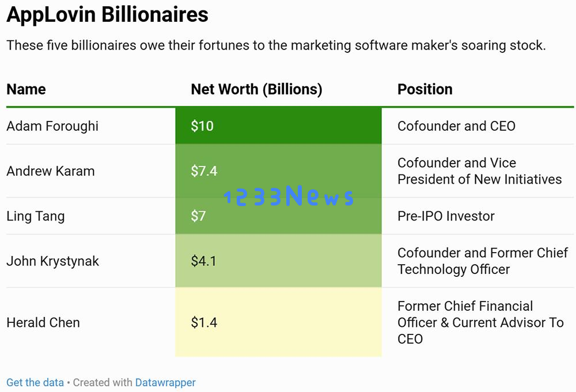Click the pale yellow $1.4 cell
Viewport: 576px width, 392px height.
click(x=278, y=322)
